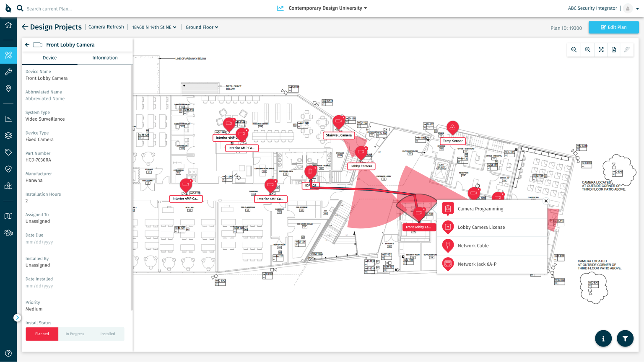644x362 pixels.
Task: Fit the floor plan to screen
Action: click(x=601, y=49)
